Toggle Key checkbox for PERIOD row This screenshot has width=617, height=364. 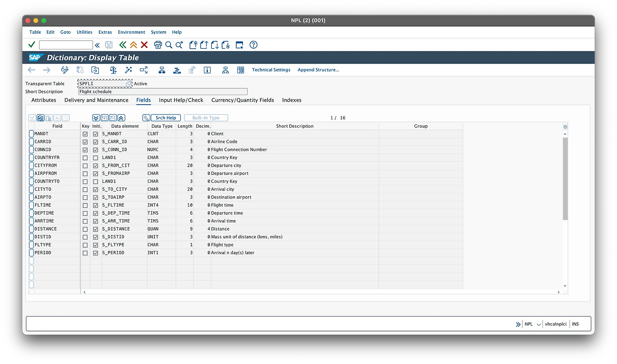click(85, 253)
